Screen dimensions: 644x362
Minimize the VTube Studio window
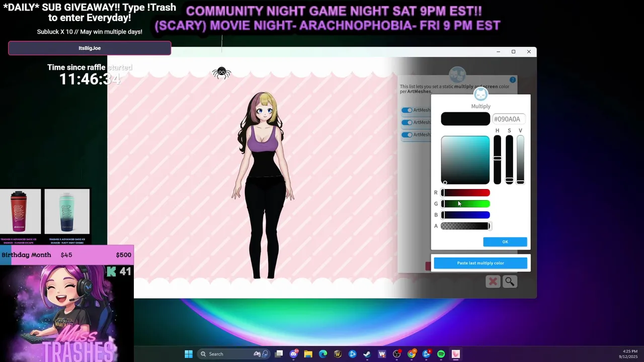[x=498, y=52]
